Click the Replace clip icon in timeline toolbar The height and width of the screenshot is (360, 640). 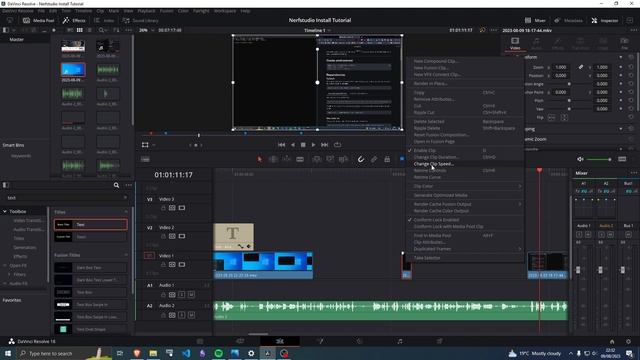tap(343, 159)
